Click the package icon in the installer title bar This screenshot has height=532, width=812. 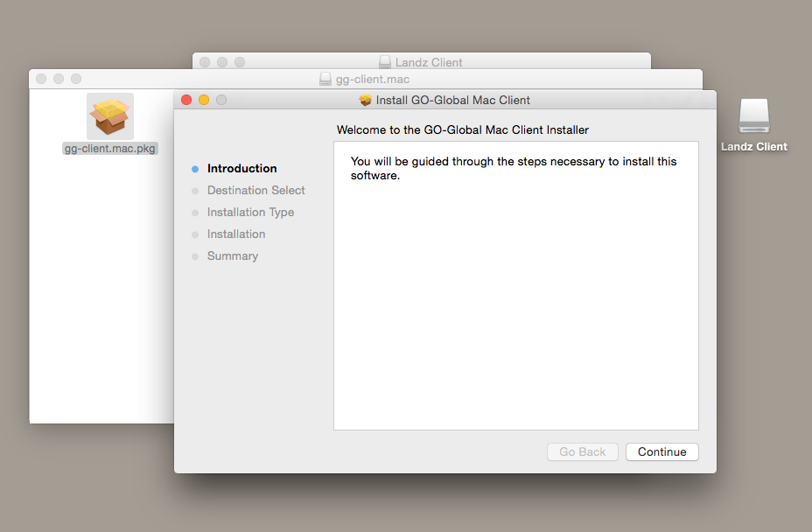[366, 100]
